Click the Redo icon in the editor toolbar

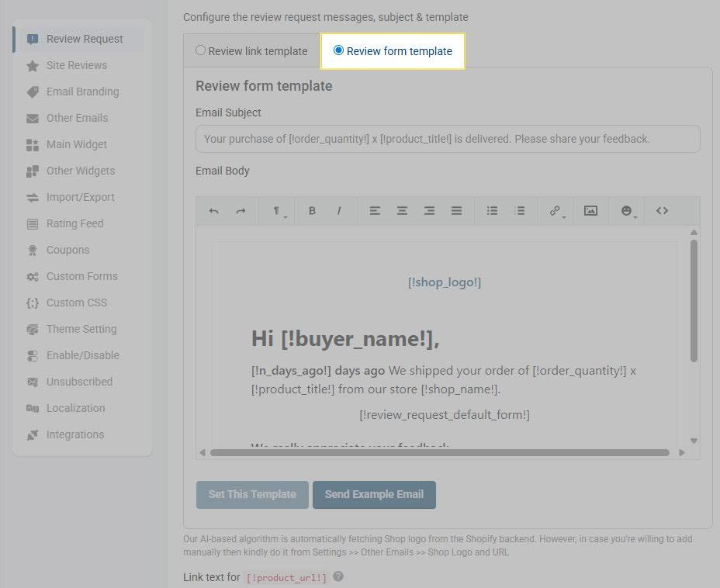pyautogui.click(x=242, y=210)
